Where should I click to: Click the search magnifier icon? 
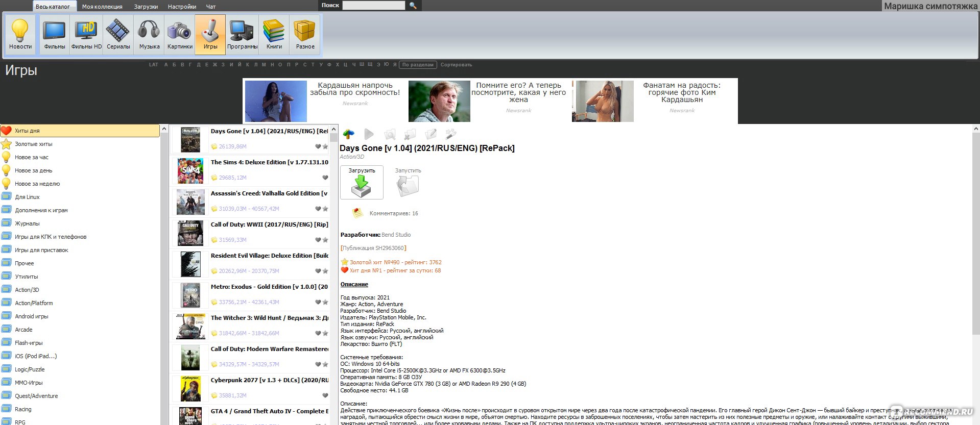pyautogui.click(x=413, y=6)
